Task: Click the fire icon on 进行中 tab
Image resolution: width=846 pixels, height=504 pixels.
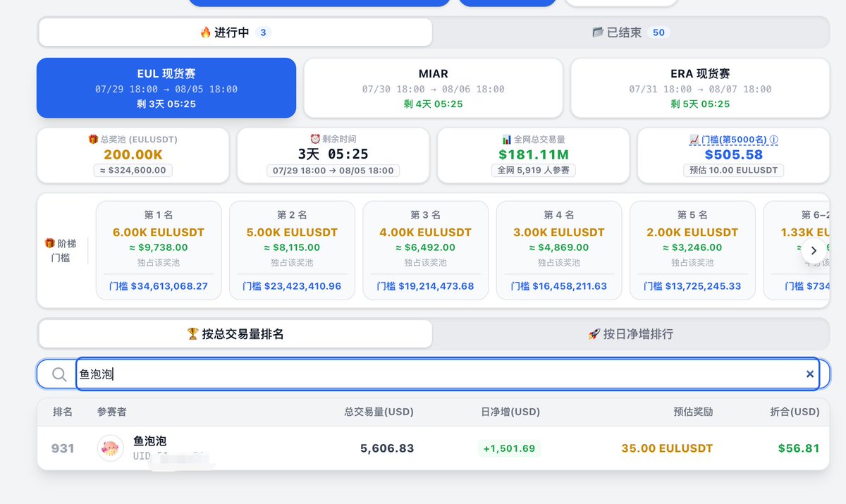Action: (205, 32)
